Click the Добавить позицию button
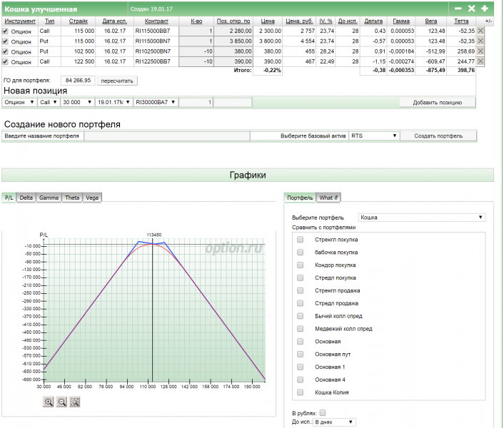 437,103
